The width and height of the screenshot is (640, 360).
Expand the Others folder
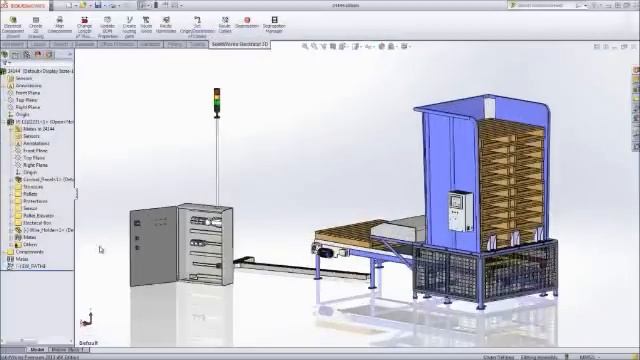[11, 244]
